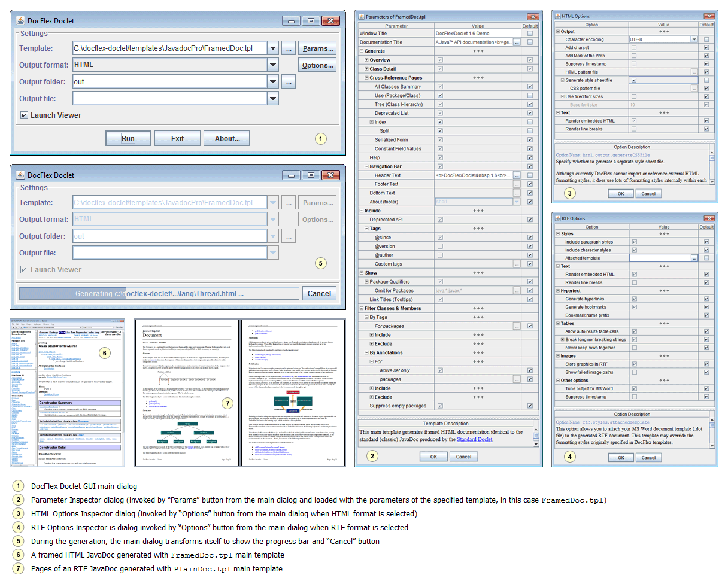The width and height of the screenshot is (728, 584).
Task: Cancel generation next to progress bar
Action: 319,293
